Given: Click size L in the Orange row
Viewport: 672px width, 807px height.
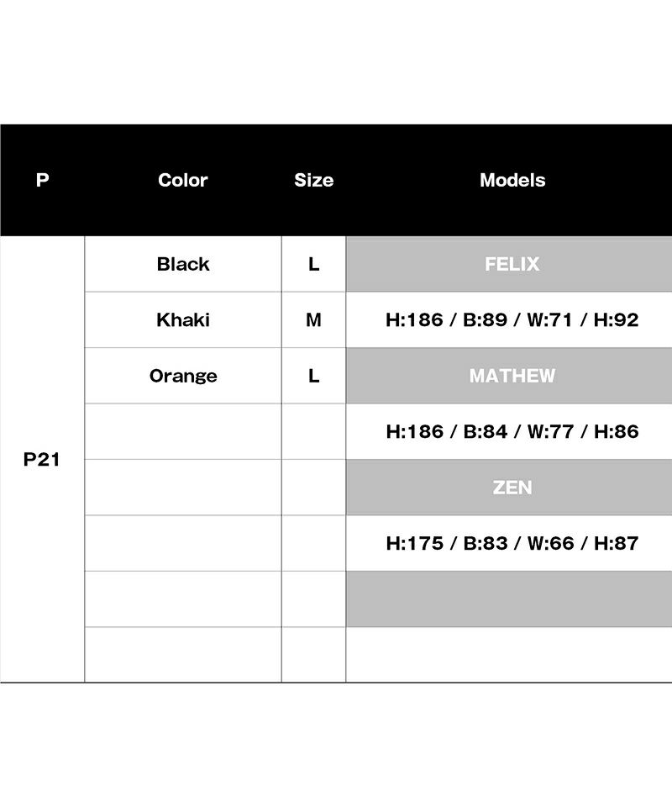Looking at the screenshot, I should (313, 376).
